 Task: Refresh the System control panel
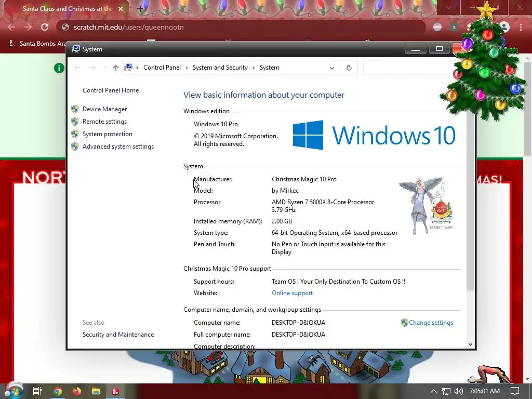click(x=349, y=68)
